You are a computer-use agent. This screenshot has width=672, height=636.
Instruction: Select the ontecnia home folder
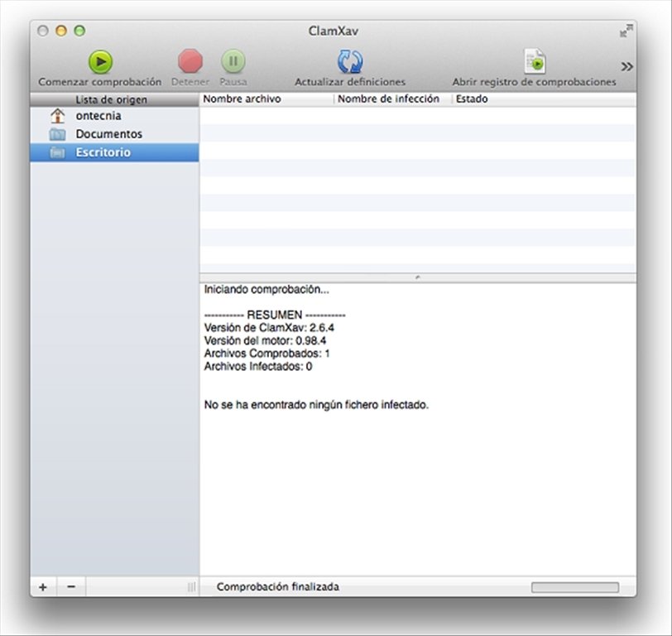114,116
